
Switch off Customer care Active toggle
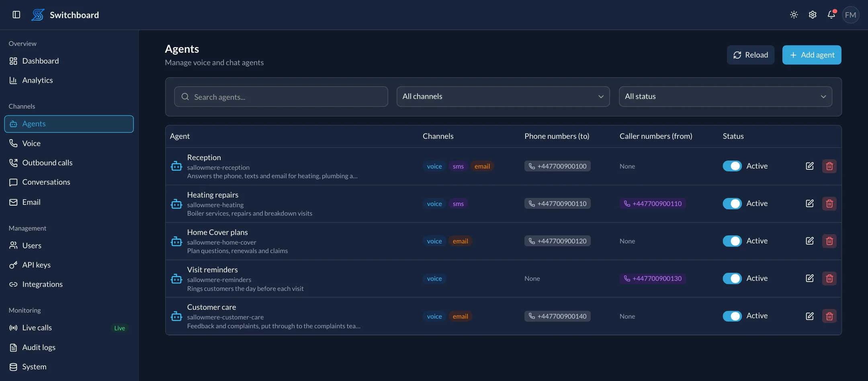tap(732, 316)
